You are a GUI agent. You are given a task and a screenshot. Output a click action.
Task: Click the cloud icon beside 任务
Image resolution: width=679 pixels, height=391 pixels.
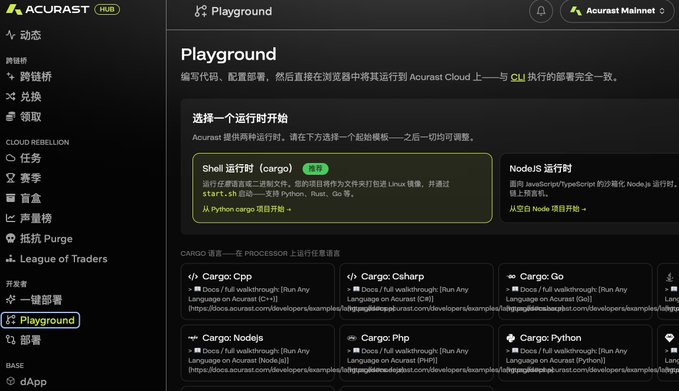coord(11,158)
